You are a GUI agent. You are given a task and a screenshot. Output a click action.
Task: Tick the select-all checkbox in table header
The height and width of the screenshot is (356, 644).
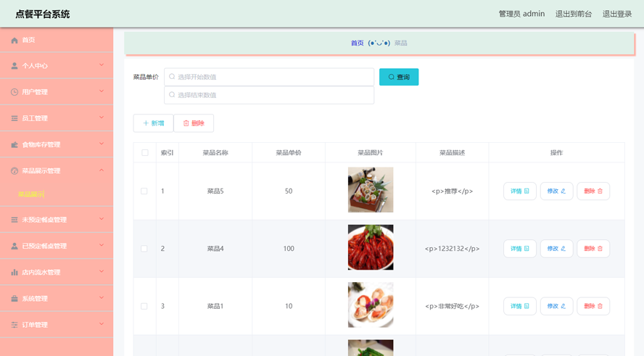pos(145,153)
